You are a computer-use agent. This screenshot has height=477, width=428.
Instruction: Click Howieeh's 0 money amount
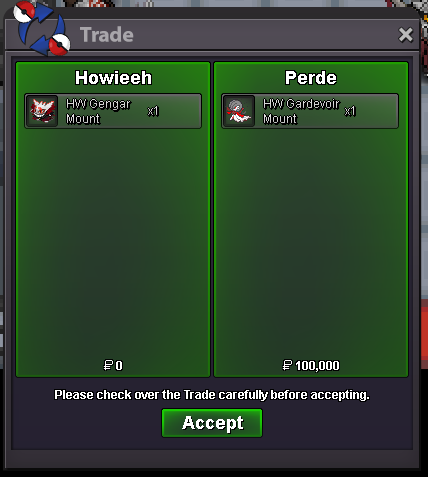coord(119,366)
